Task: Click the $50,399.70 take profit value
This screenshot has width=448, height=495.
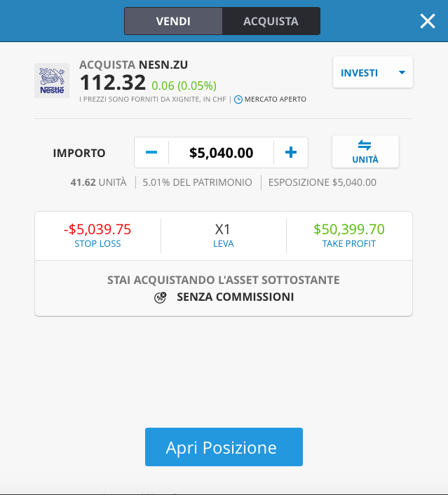Action: 349,229
